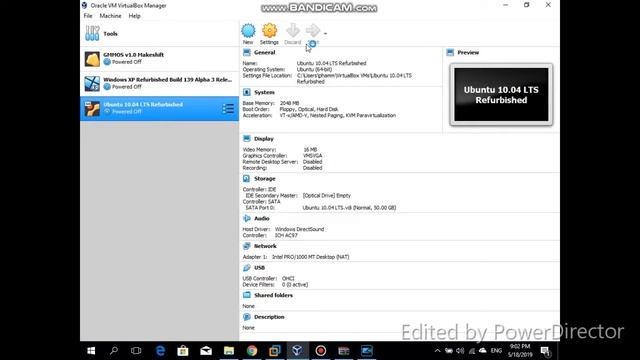This screenshot has height=360, width=640.
Task: Open the Audio section heading
Action: (262, 219)
